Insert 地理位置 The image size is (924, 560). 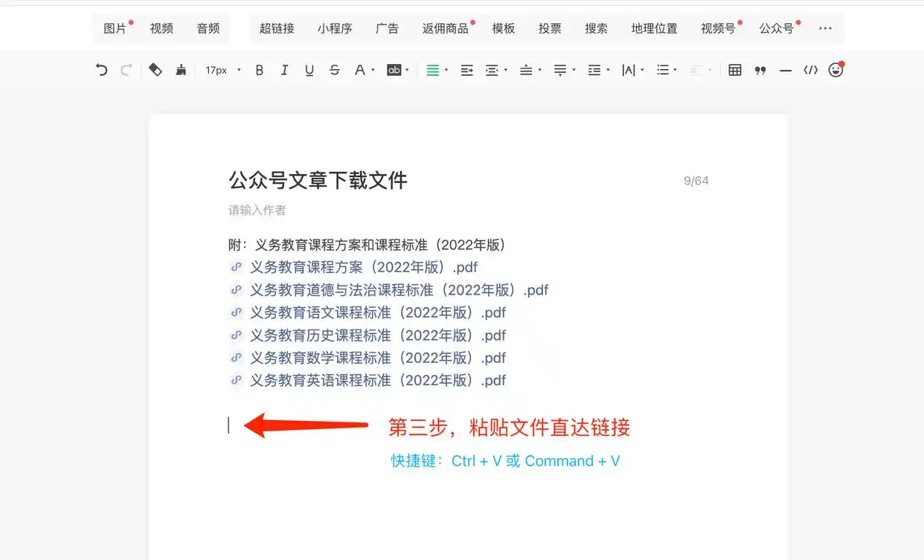(654, 28)
